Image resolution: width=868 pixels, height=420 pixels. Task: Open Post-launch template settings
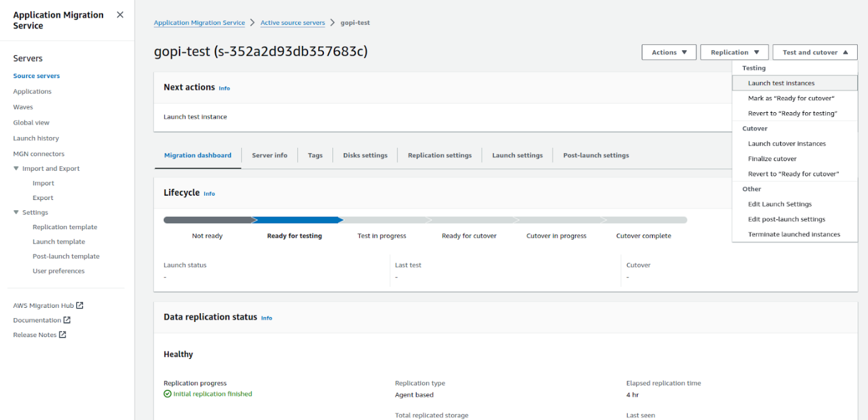pyautogui.click(x=66, y=256)
